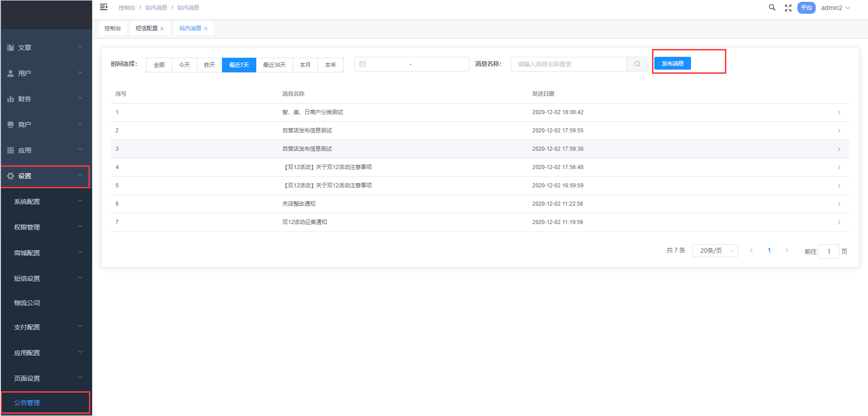Screen dimensions: 868x416
Task: Select the 本月 time filter
Action: [x=305, y=65]
